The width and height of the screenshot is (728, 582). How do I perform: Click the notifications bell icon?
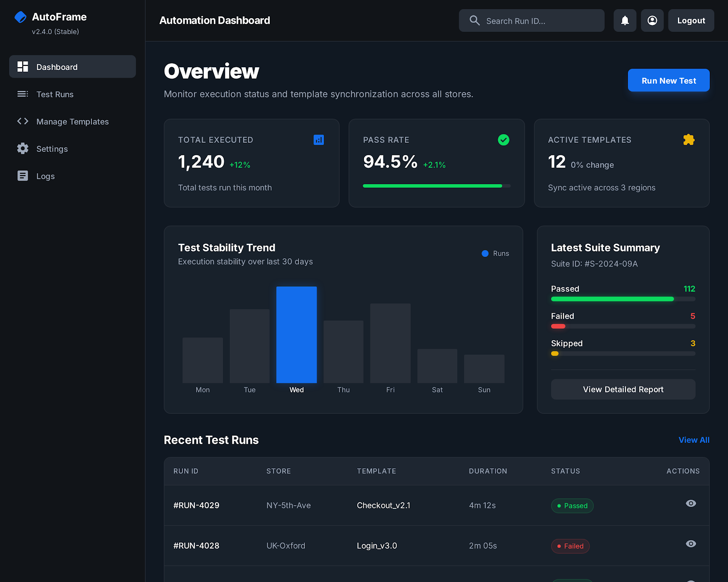(x=625, y=20)
